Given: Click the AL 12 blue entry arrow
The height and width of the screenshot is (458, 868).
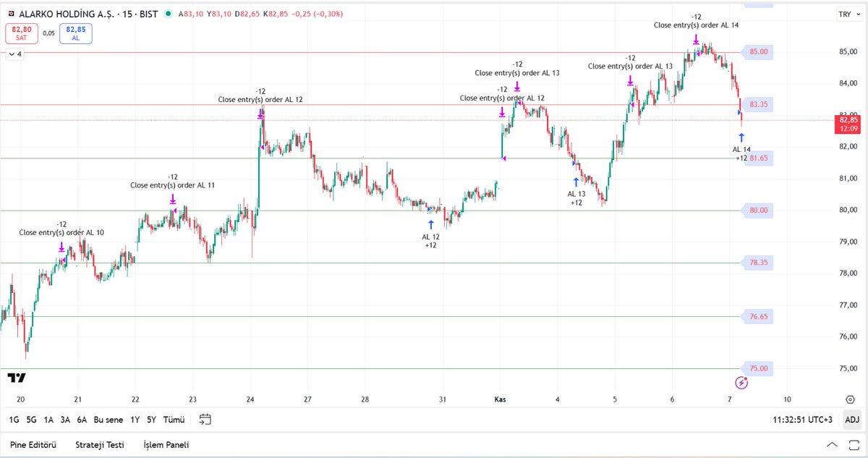Looking at the screenshot, I should pos(430,225).
